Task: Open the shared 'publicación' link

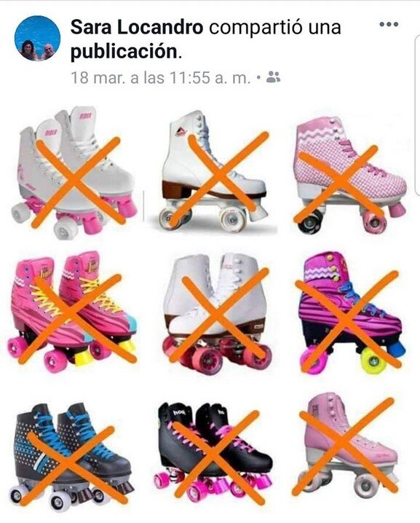Action: 124,52
